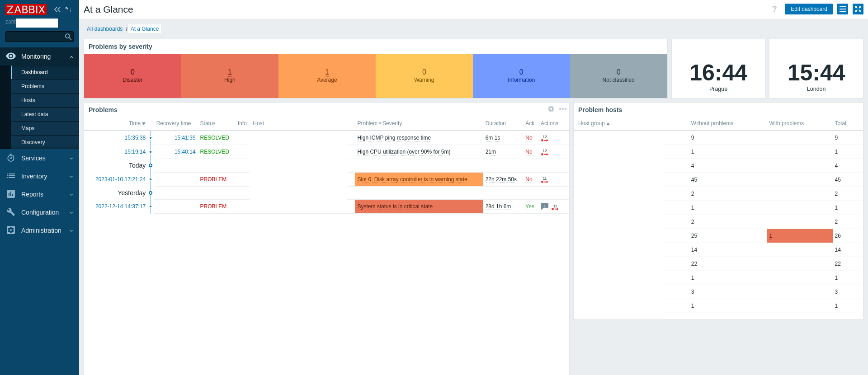Open actions arrow icon for System status row
This screenshot has height=375, width=868.
pyautogui.click(x=555, y=207)
